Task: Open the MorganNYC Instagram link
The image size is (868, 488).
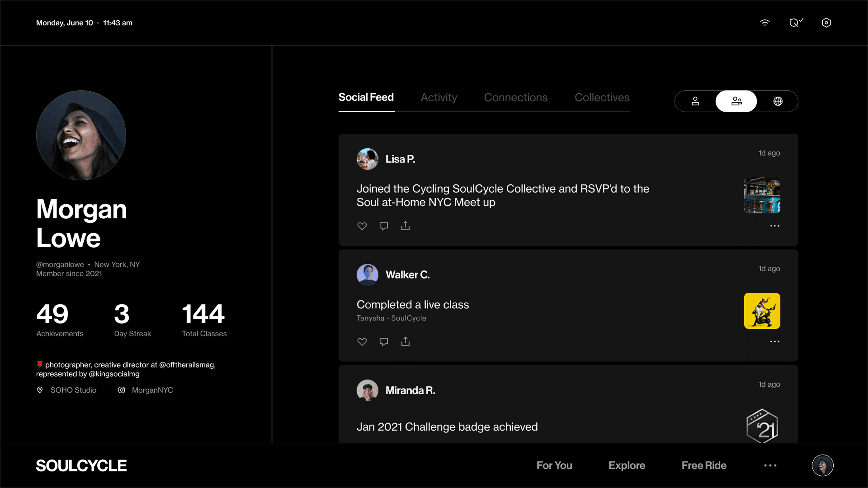Action: 152,390
